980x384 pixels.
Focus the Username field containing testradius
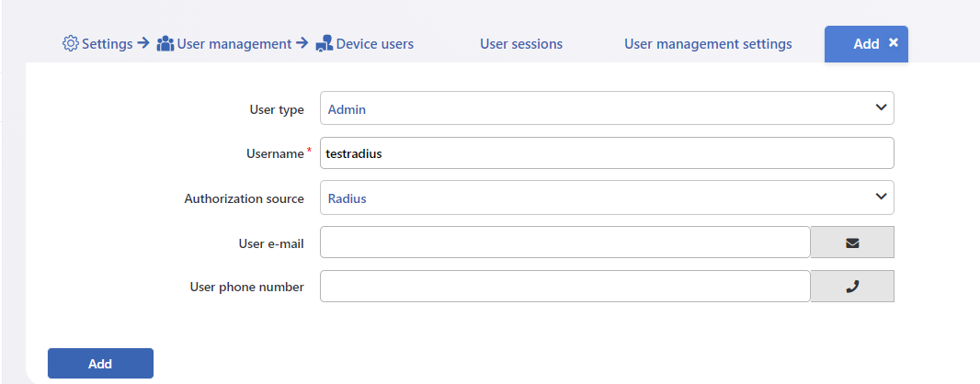click(607, 153)
